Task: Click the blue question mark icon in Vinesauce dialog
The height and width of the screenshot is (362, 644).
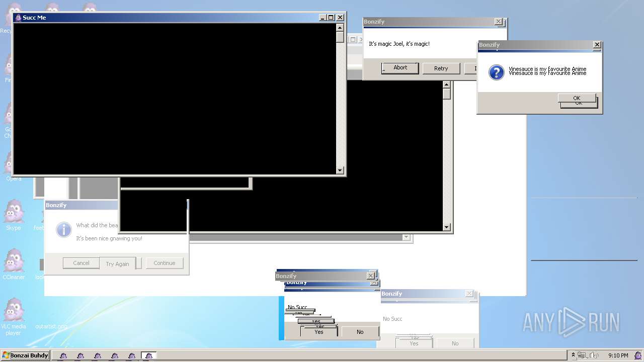Action: 497,72
